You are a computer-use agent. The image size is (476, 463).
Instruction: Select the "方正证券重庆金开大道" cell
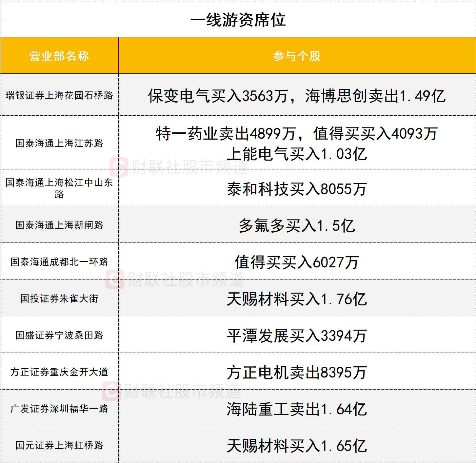pyautogui.click(x=59, y=371)
